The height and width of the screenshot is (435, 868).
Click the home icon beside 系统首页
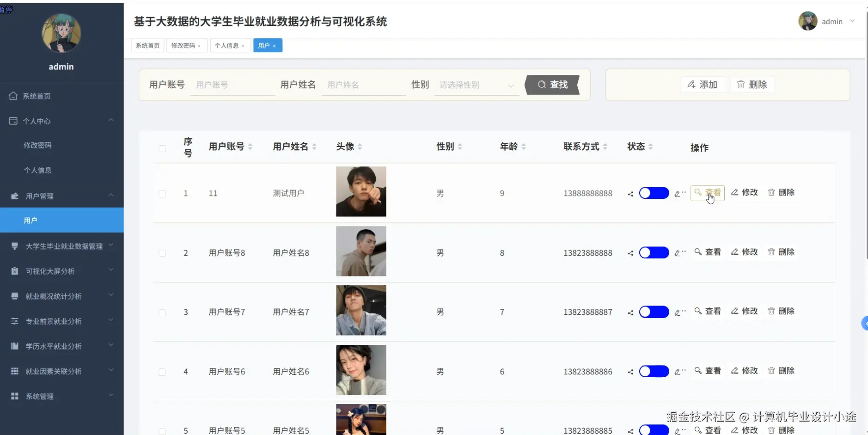tap(13, 96)
